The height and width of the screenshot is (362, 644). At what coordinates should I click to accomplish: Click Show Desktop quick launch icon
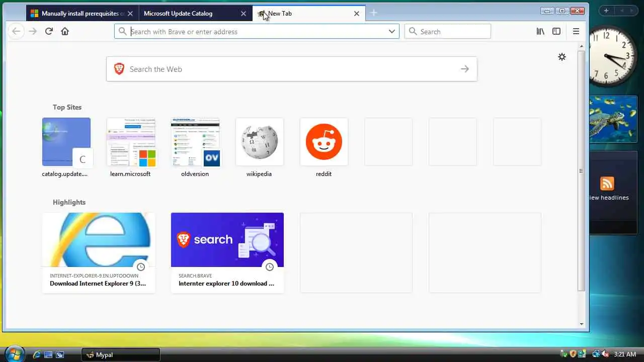pos(48,354)
